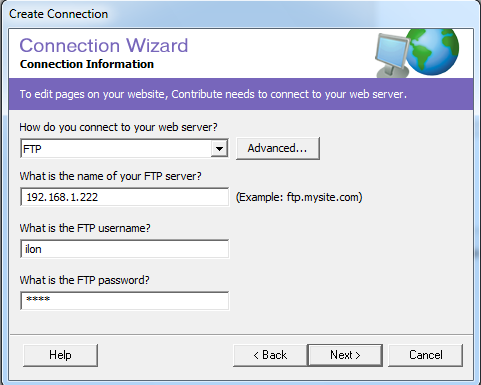This screenshot has height=385, width=481.
Task: Proceed with the Next > button
Action: tap(345, 355)
